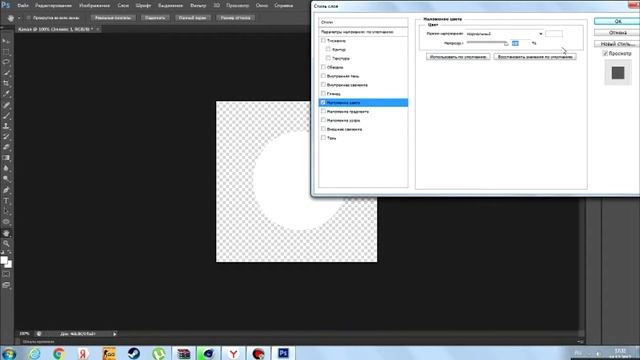Open the Edit (Редактирование) menu
640x360 pixels.
(53, 5)
